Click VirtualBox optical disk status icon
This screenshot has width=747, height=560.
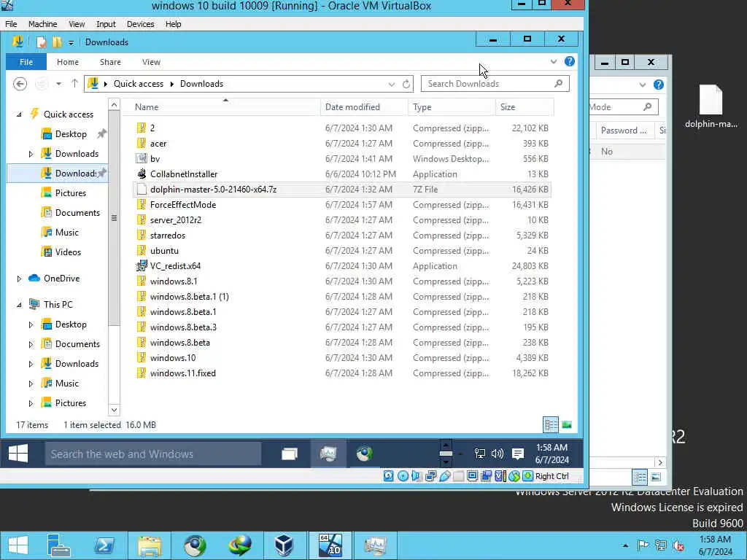[x=403, y=476]
